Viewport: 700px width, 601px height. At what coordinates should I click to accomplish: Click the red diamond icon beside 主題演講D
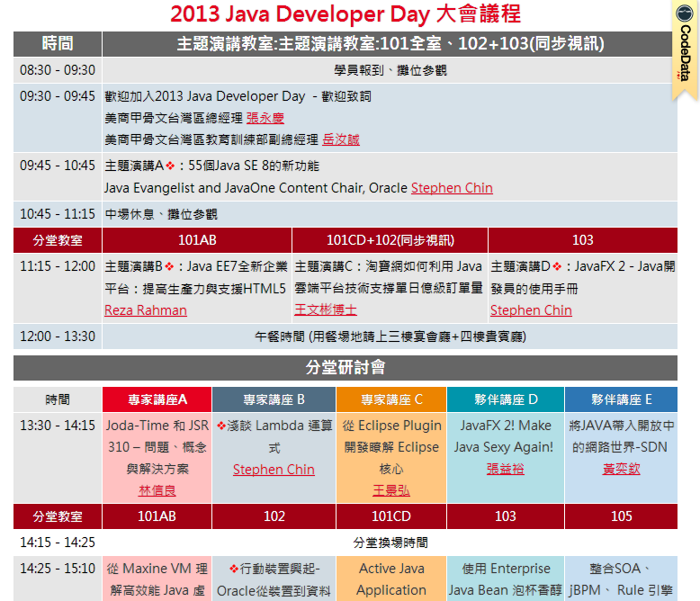click(x=557, y=266)
